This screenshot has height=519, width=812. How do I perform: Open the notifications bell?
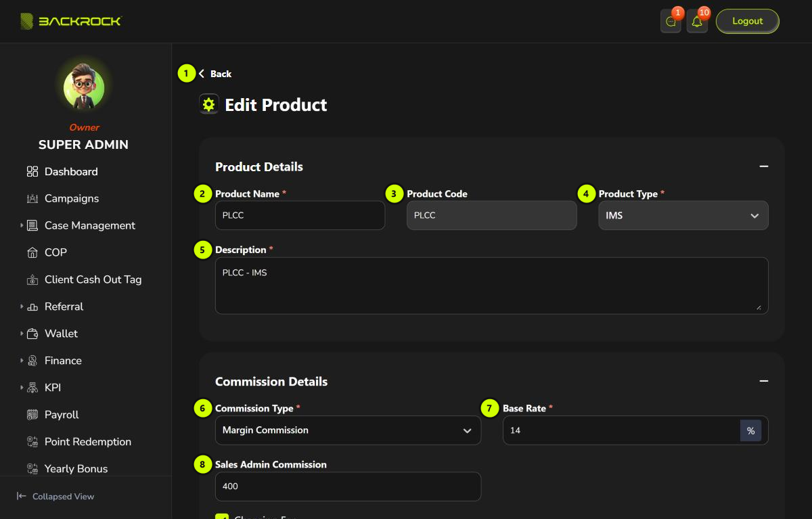pos(697,22)
